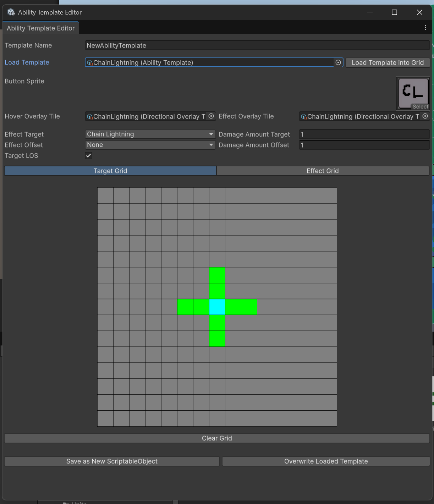
Task: Click the Clear Grid button
Action: 217,438
